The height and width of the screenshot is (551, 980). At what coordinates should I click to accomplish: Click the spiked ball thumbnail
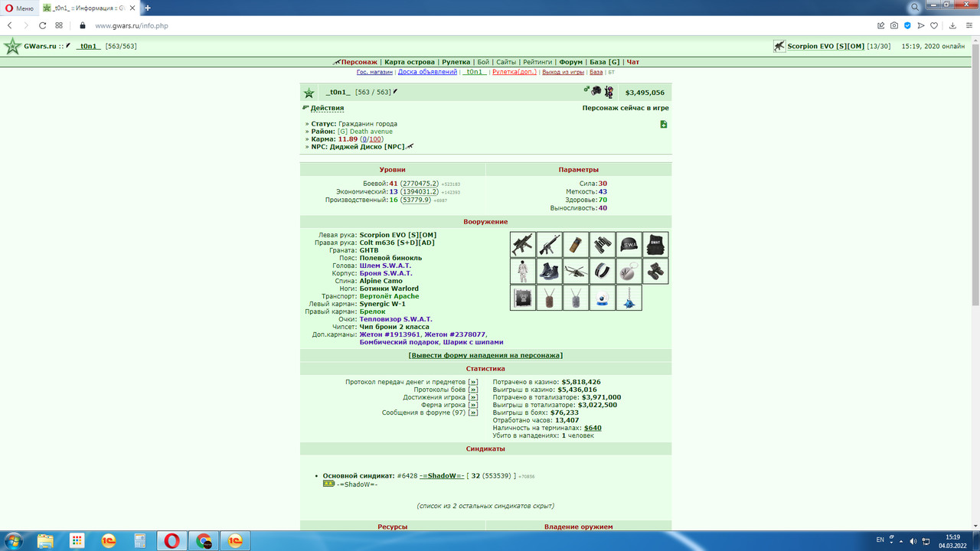[629, 298]
